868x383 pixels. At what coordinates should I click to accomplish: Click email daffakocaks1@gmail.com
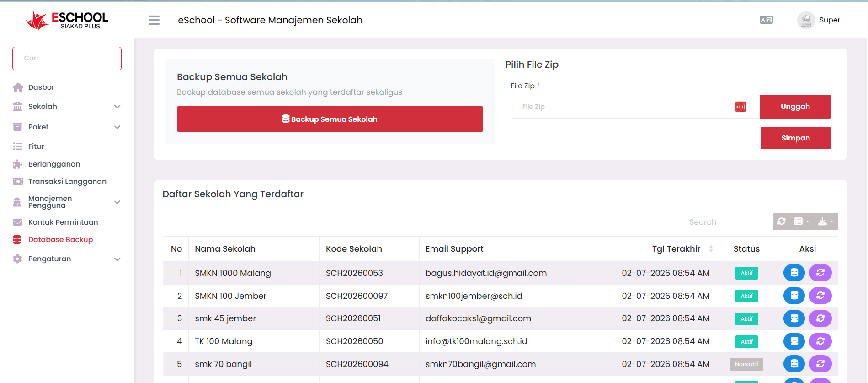tap(478, 318)
